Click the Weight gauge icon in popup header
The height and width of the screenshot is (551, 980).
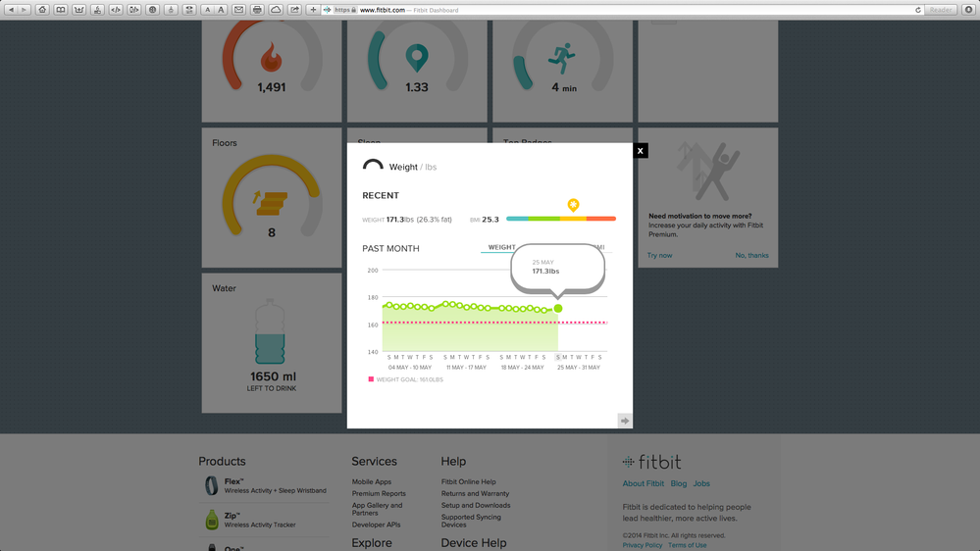pos(373,165)
